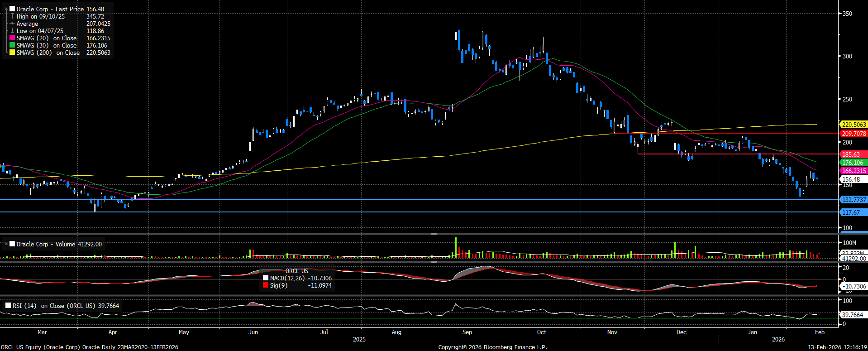Expand the Oracle Corp Volume legend
The image size is (868, 351).
(x=6, y=244)
